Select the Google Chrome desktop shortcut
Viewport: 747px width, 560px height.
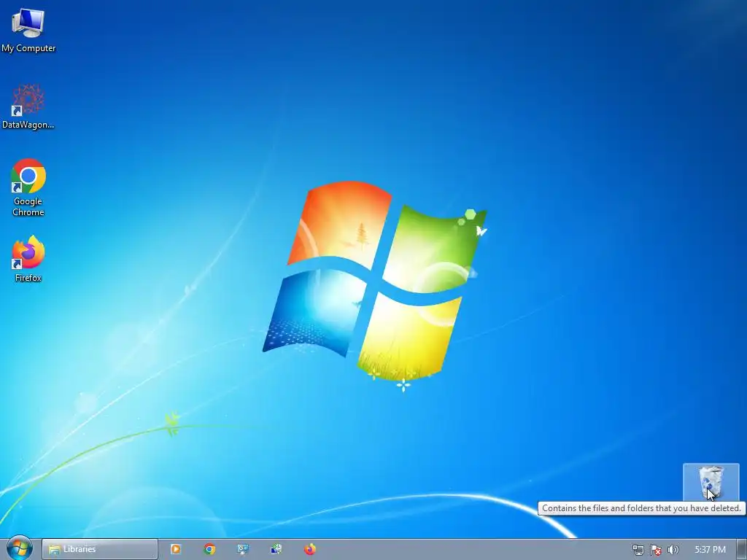point(28,187)
